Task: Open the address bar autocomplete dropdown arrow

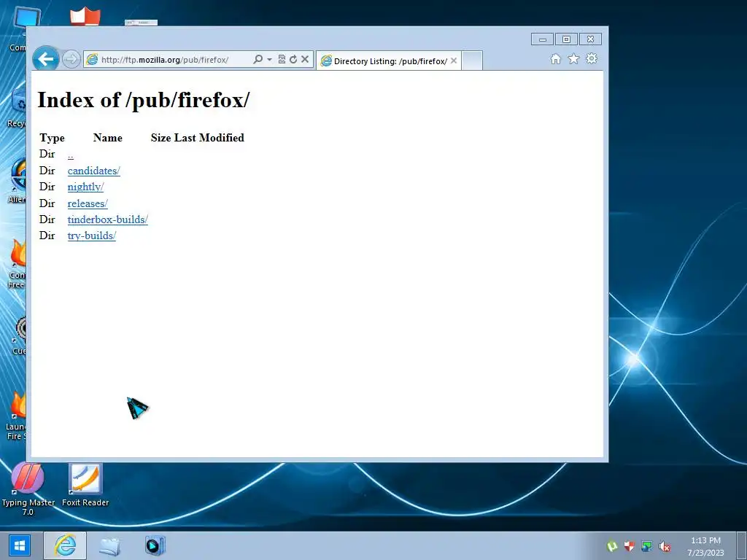Action: pyautogui.click(x=269, y=60)
